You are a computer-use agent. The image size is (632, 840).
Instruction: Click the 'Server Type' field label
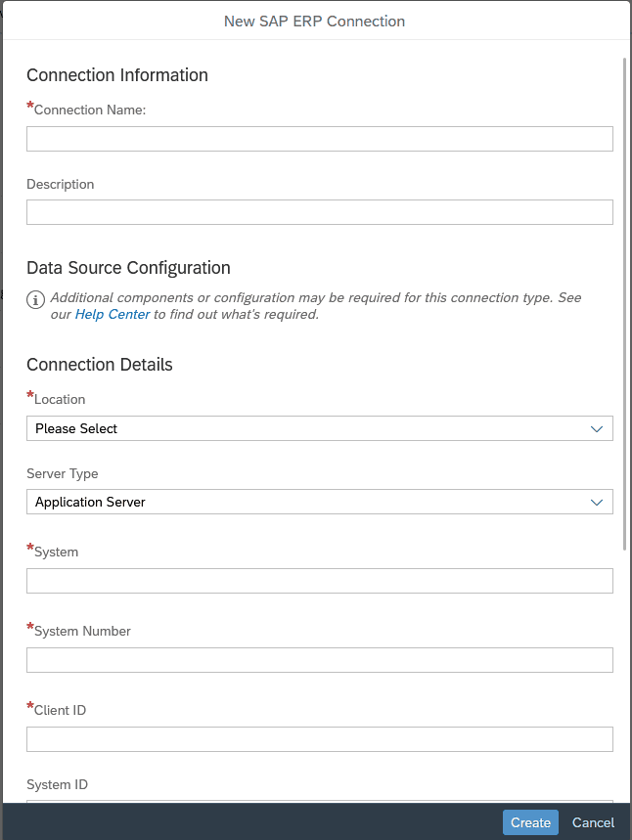(x=63, y=474)
